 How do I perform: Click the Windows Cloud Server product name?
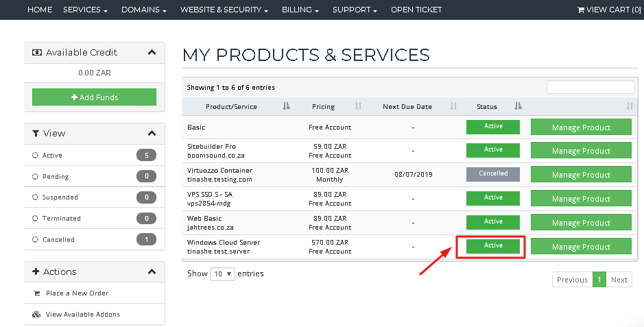pyautogui.click(x=224, y=242)
